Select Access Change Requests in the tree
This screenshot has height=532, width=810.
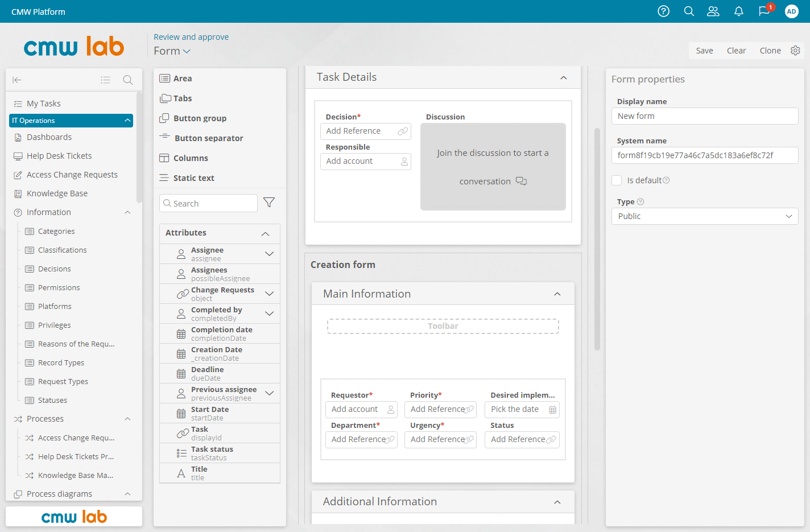(72, 174)
